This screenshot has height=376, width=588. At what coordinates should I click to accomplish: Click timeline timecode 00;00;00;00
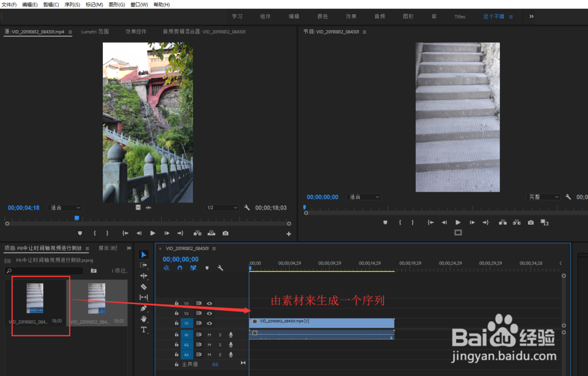pyautogui.click(x=181, y=259)
